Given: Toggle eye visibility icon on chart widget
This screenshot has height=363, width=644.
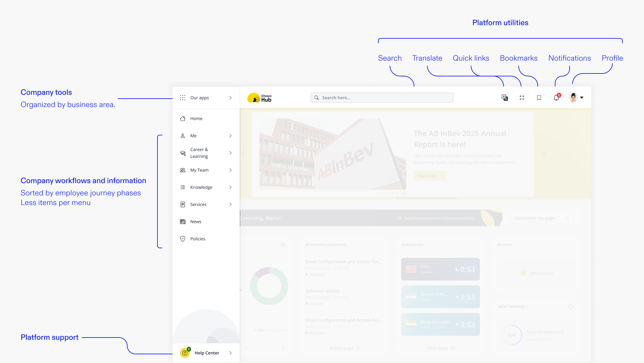Looking at the screenshot, I should [x=283, y=245].
